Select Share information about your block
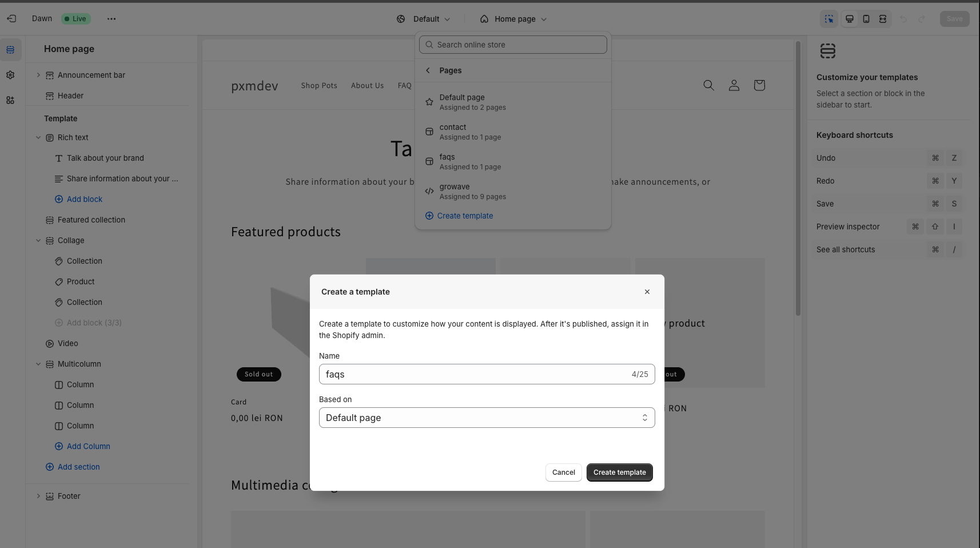 pyautogui.click(x=122, y=178)
